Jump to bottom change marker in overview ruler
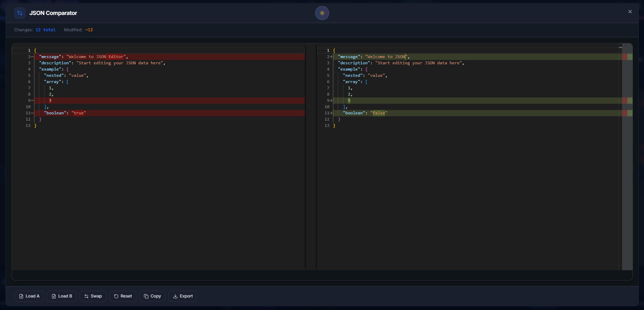This screenshot has width=644, height=310. [627, 113]
